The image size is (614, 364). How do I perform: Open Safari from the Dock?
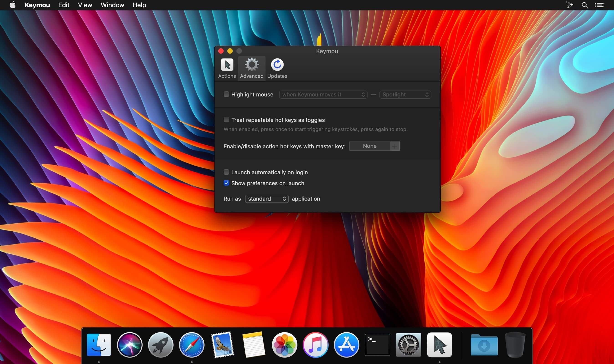192,345
